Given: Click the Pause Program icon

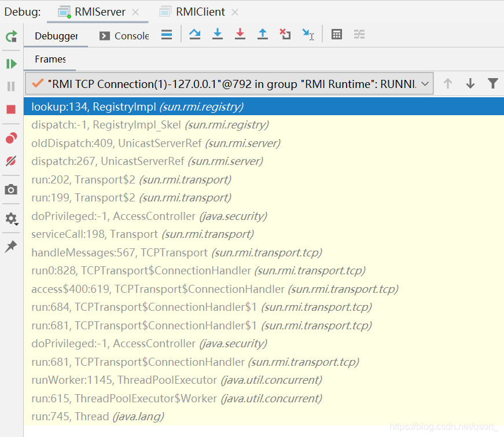Looking at the screenshot, I should click(11, 86).
